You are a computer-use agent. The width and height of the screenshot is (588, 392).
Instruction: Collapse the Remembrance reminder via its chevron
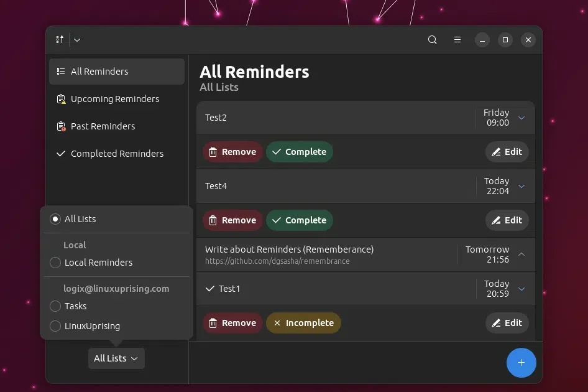pyautogui.click(x=521, y=254)
